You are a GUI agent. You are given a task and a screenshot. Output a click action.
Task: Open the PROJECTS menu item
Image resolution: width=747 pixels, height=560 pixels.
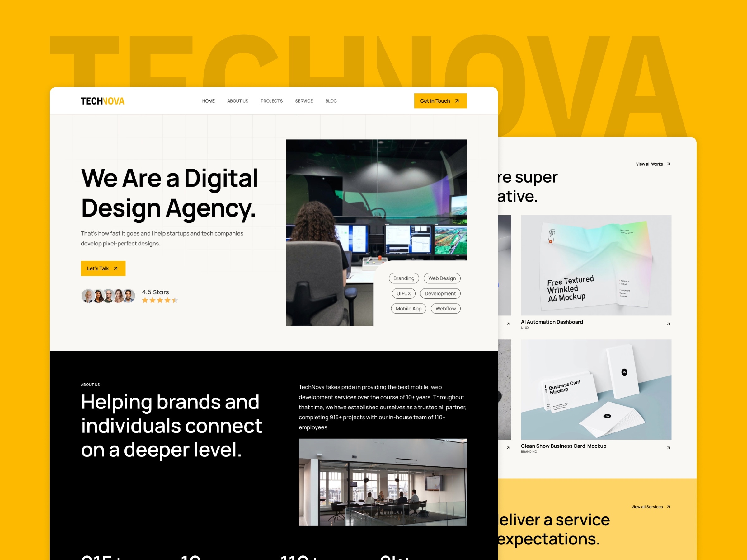tap(270, 101)
